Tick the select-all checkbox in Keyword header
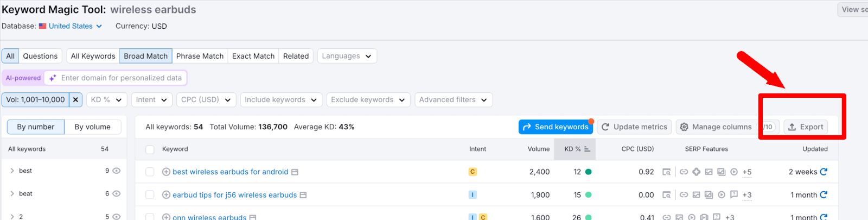Image resolution: width=868 pixels, height=220 pixels. click(150, 149)
